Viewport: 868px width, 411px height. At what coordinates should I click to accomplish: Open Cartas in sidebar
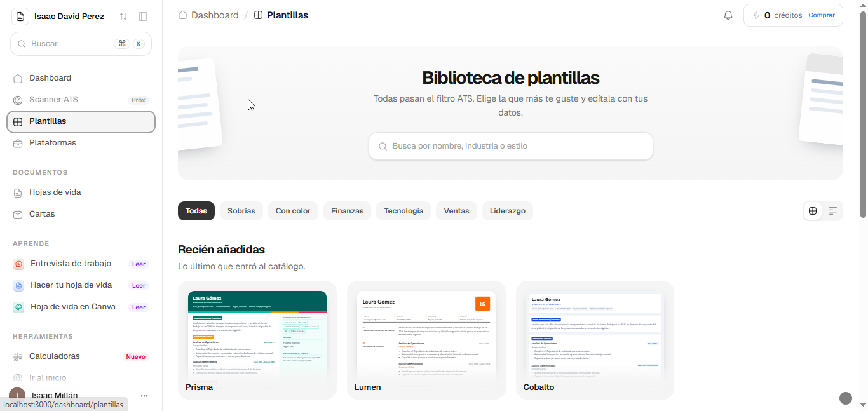pyautogui.click(x=81, y=214)
